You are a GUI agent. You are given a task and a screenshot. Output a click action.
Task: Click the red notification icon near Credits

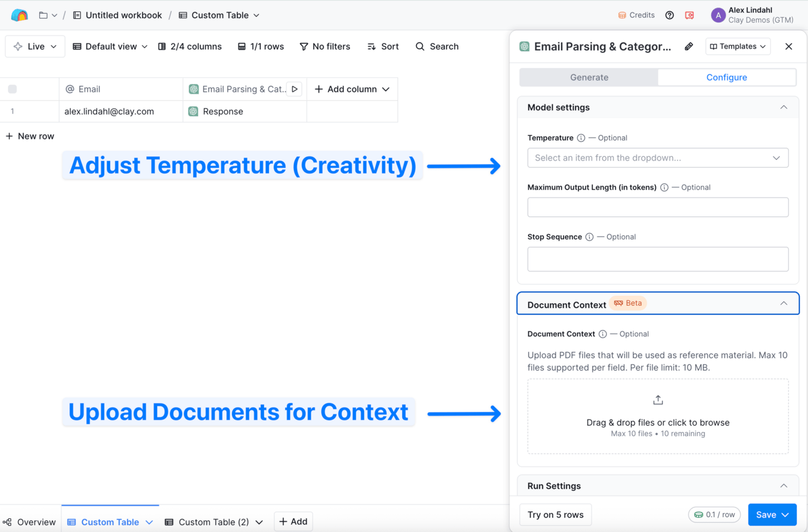(x=689, y=15)
